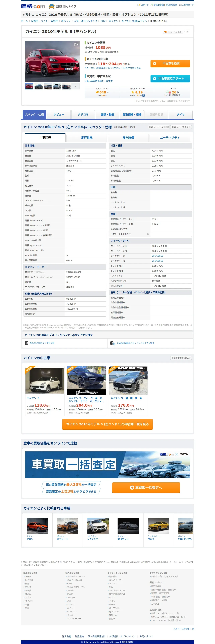Open the ポルシェ 911カレラ comparison car
Image resolution: width=215 pixels, height=644 pixels.
128,529
